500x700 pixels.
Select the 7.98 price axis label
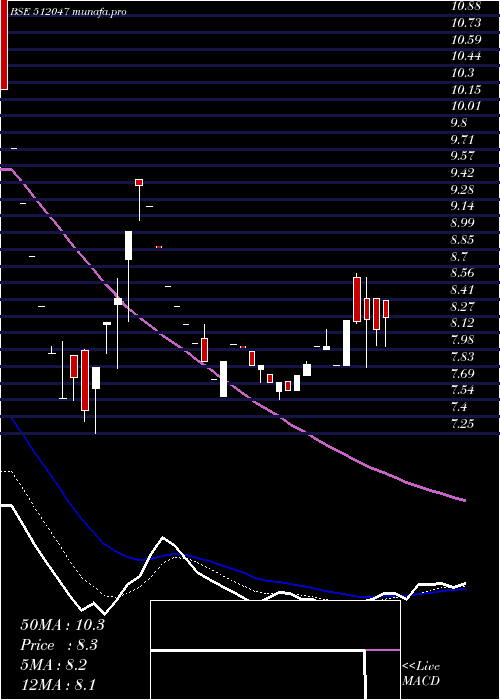click(x=462, y=340)
